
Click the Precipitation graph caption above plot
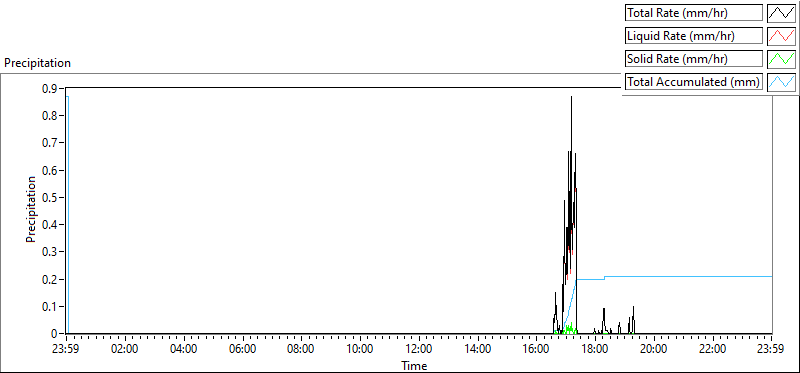tap(37, 63)
